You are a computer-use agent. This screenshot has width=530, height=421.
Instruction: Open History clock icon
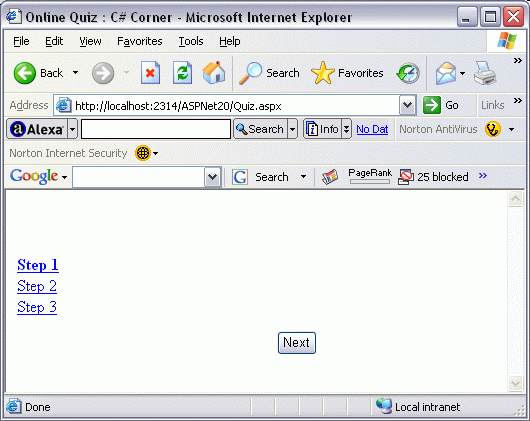click(x=408, y=73)
